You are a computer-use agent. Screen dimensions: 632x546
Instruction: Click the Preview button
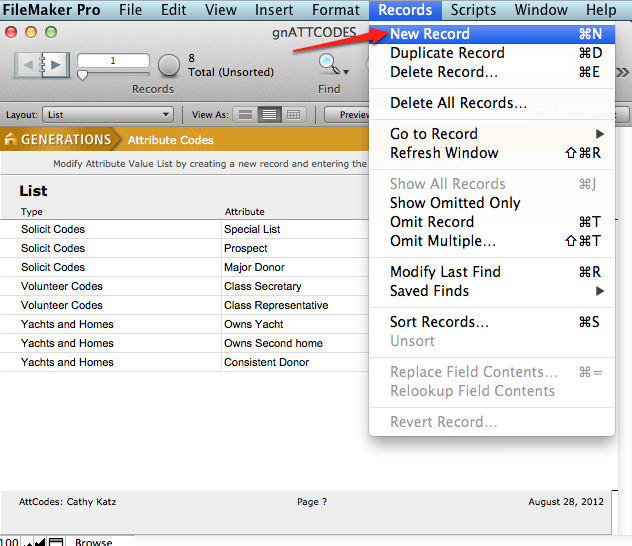coord(347,115)
